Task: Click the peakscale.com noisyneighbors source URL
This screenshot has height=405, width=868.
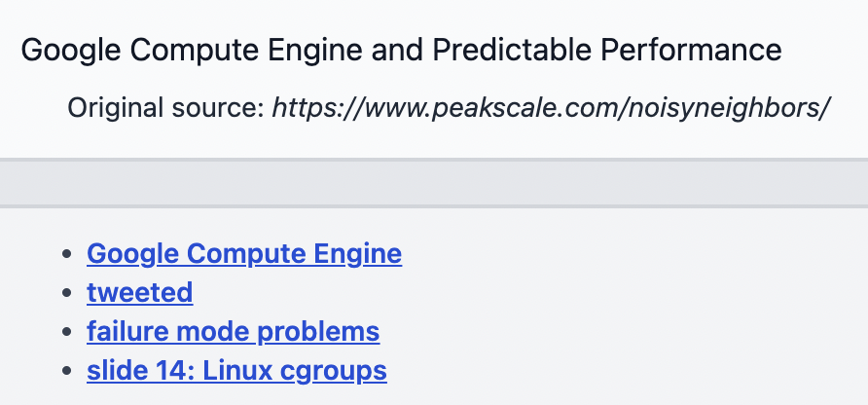Action: click(x=551, y=107)
